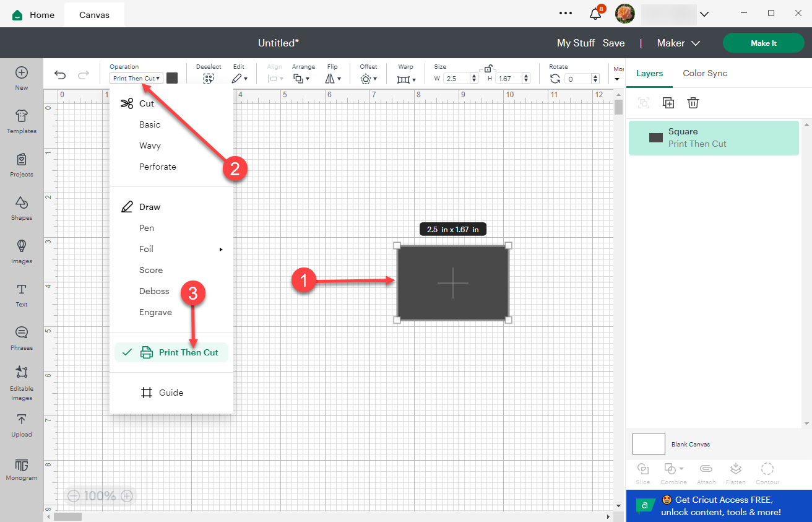
Task: Open notifications bell
Action: (x=595, y=14)
